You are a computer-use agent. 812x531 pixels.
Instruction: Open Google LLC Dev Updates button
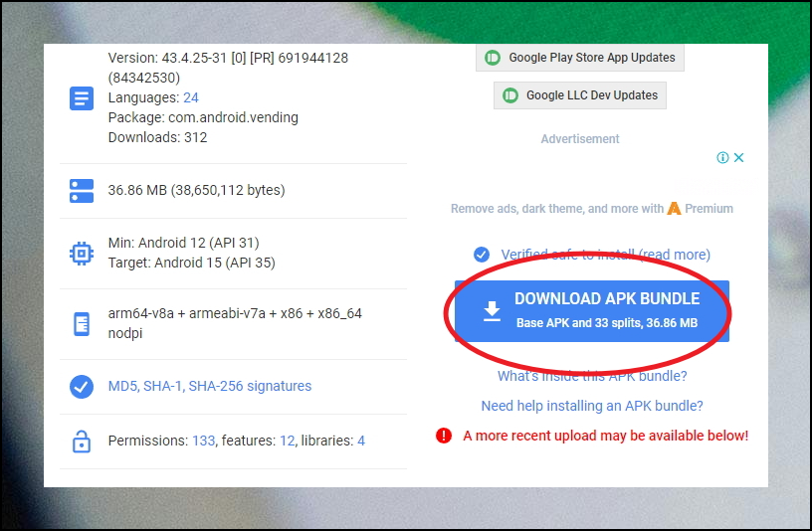580,95
